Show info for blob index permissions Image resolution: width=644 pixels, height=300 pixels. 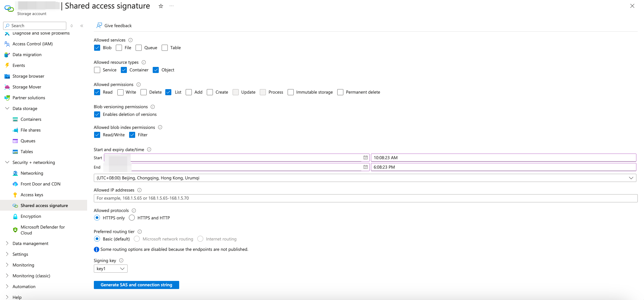(x=160, y=127)
